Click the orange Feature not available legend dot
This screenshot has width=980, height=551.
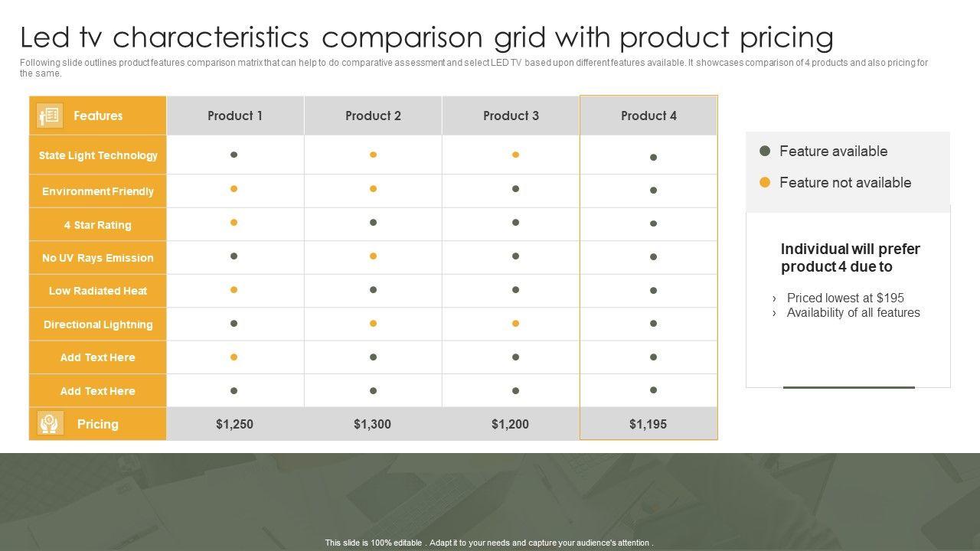pyautogui.click(x=764, y=182)
